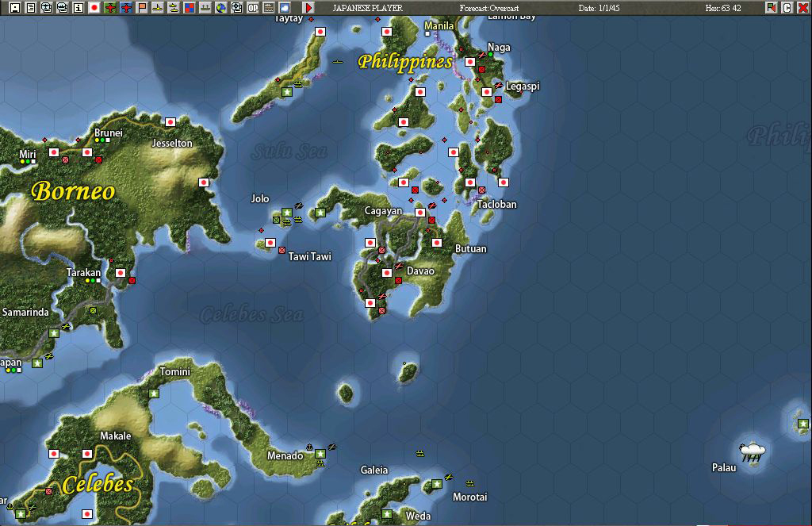Viewport: 812px width, 526px height.
Task: Select the Japanese base near Tawi Tawi
Action: (x=270, y=243)
